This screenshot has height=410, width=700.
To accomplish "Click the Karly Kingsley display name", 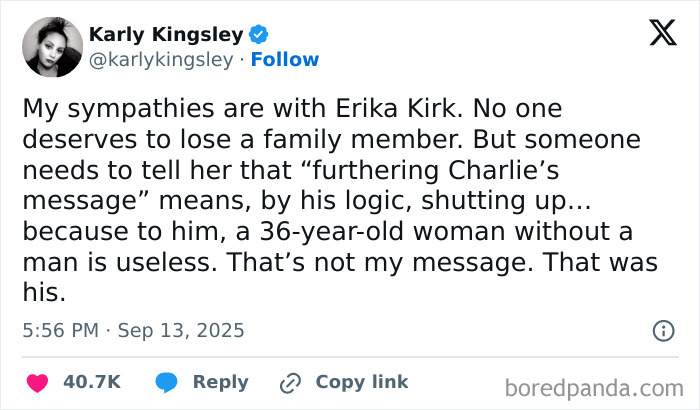I will click(166, 35).
